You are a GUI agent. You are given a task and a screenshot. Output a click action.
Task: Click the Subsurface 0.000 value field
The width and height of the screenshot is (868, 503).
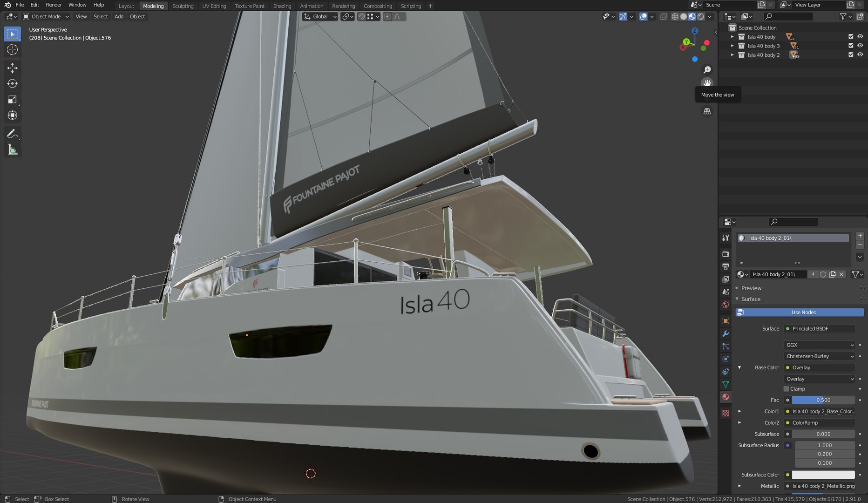(x=823, y=434)
